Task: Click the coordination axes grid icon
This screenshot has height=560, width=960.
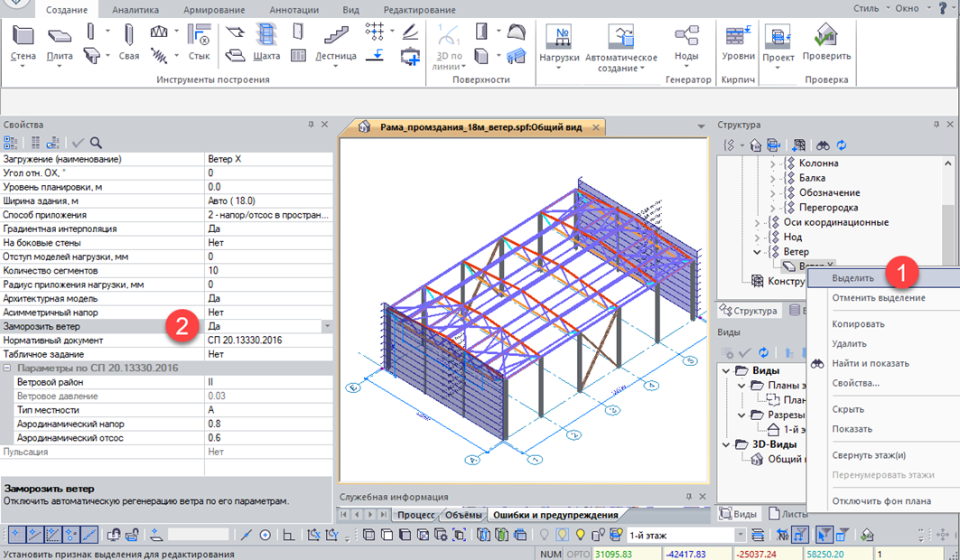Action: click(x=374, y=32)
